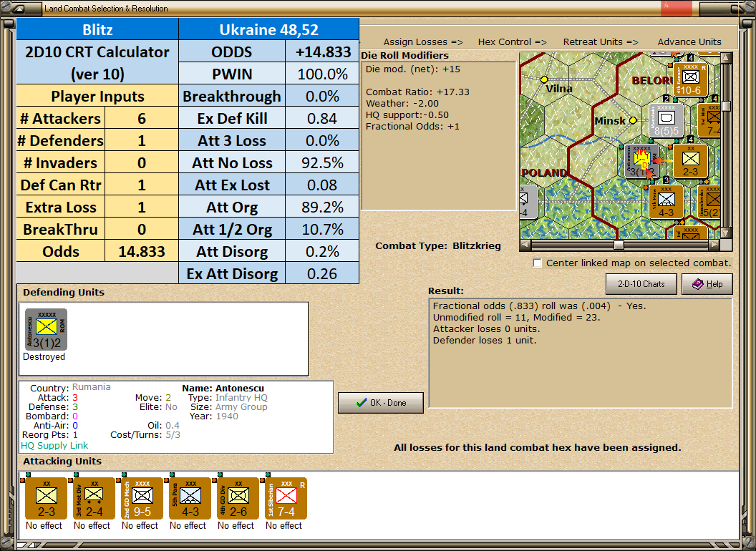Open the Assign Losses step

point(423,42)
